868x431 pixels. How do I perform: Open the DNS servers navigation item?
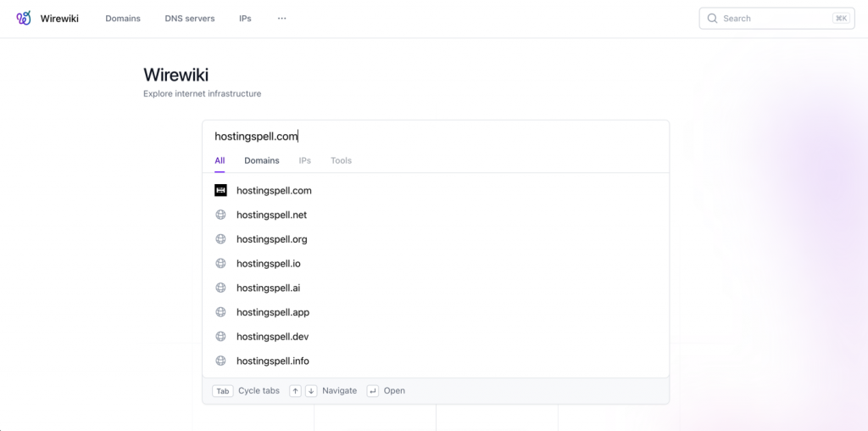tap(190, 19)
